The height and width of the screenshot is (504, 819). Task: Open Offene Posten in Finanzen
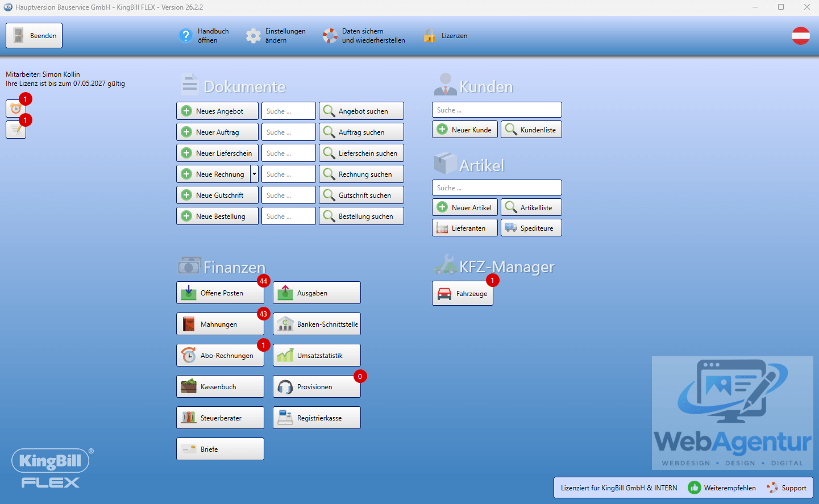coord(220,293)
